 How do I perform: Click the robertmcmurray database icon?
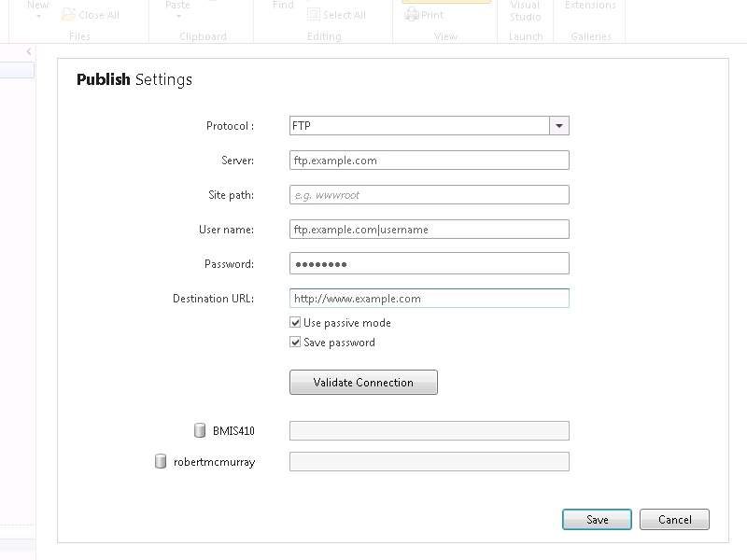pos(161,462)
